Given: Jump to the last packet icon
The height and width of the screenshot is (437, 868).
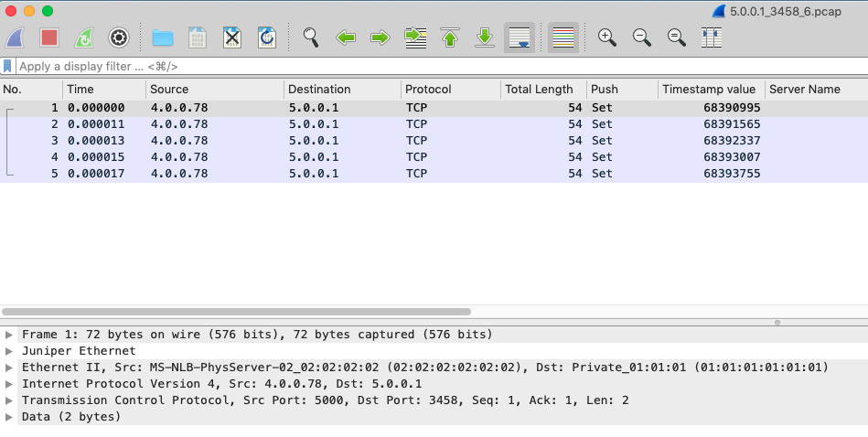Looking at the screenshot, I should point(485,37).
